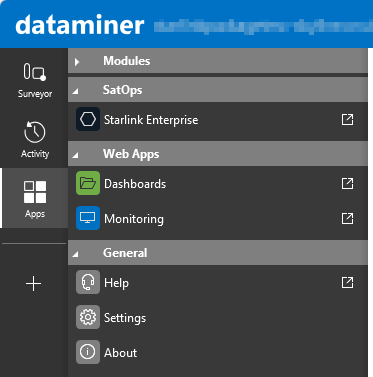373x377 pixels.
Task: Click the blue Monitoring screen icon
Action: click(88, 218)
